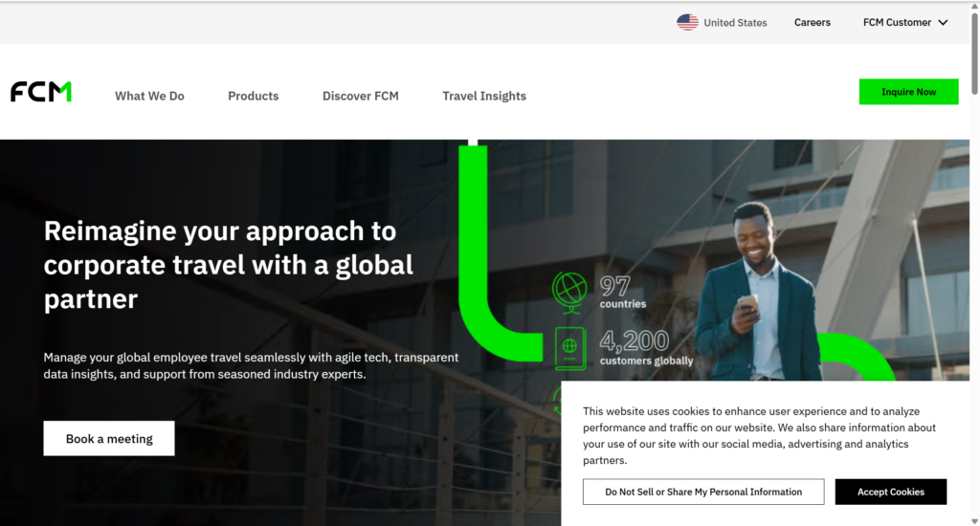The height and width of the screenshot is (526, 980).
Task: Choose Do Not Sell or Share My Personal Information
Action: click(703, 492)
